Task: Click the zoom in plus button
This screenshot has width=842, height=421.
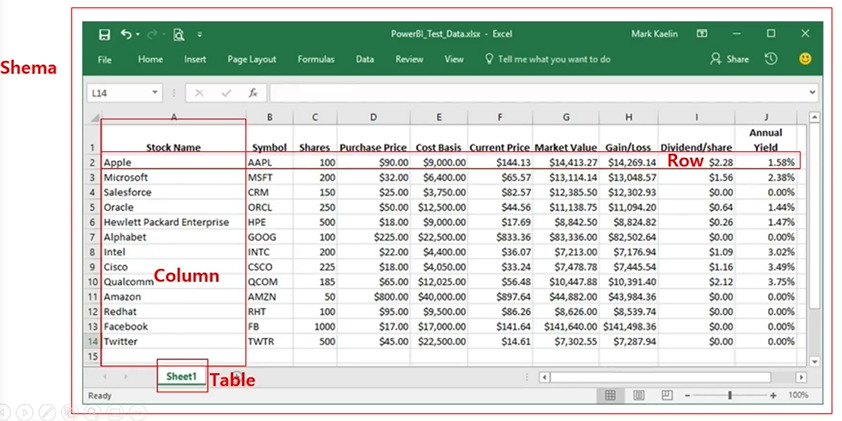Action: pos(773,396)
